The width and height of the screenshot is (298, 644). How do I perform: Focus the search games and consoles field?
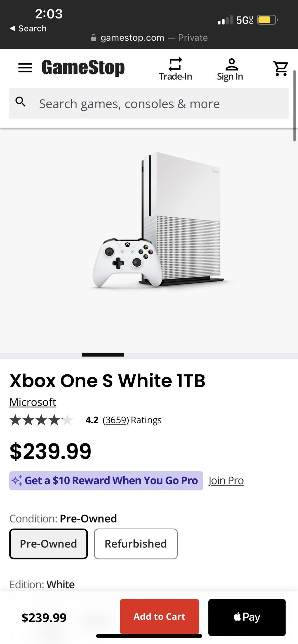click(149, 103)
